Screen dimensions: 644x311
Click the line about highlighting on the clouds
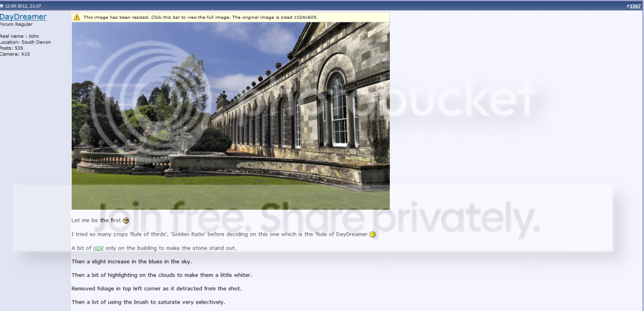click(162, 275)
